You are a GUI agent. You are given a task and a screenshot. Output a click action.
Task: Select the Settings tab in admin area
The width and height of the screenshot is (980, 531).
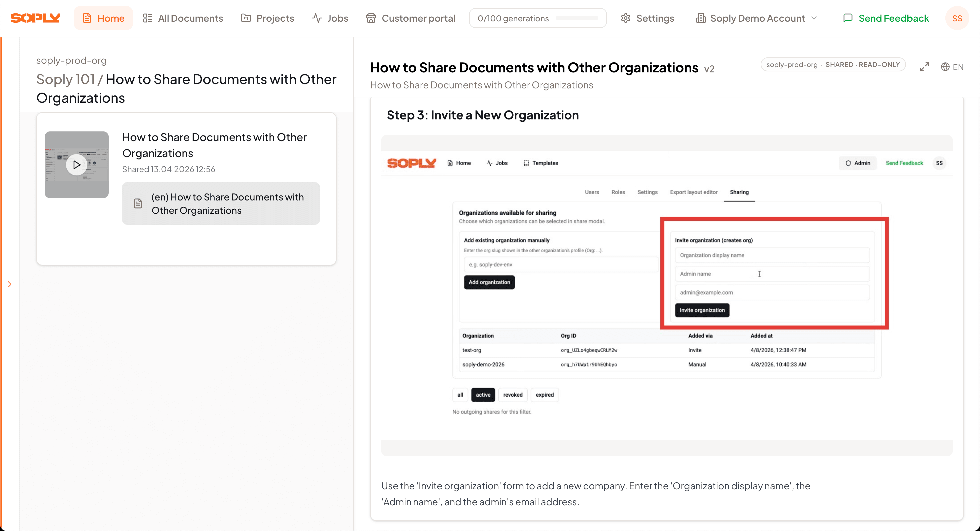[x=647, y=192]
